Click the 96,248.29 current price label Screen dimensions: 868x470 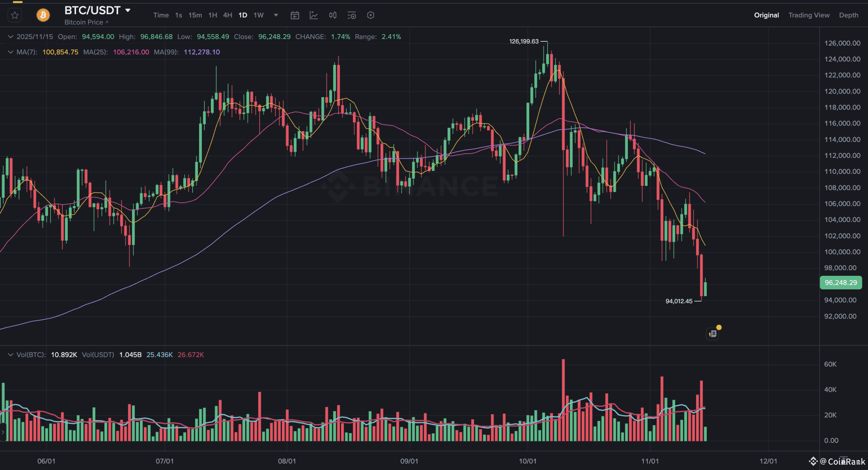pos(841,283)
